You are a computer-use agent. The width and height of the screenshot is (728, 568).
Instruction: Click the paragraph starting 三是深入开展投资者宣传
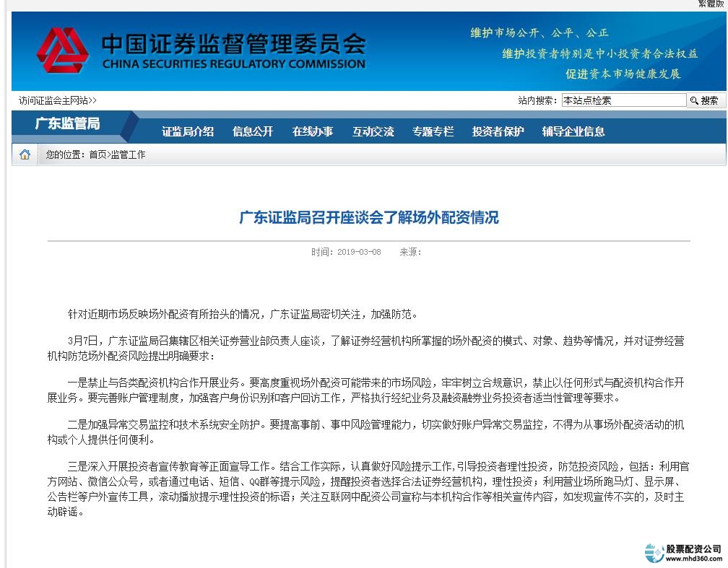(368, 489)
